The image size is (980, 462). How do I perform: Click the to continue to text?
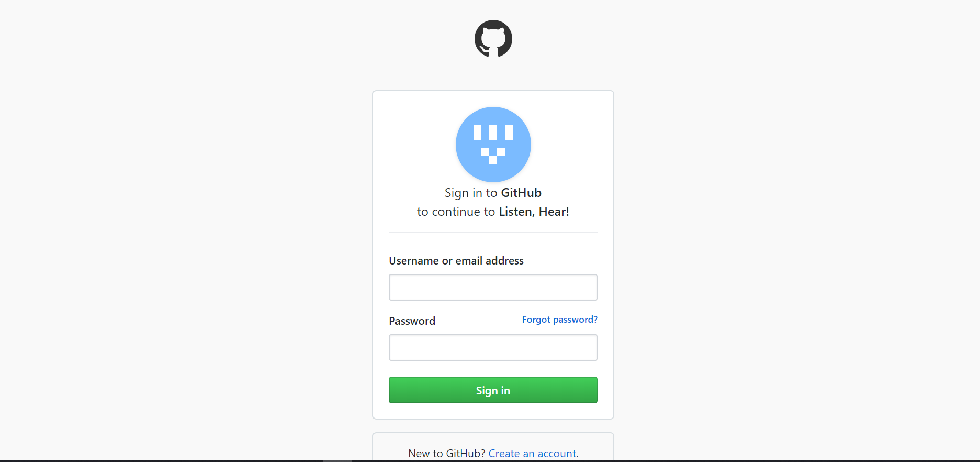(x=456, y=212)
